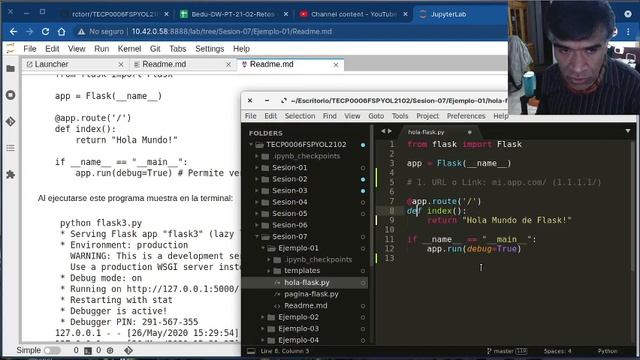
Task: Expand the templates folder
Action: tap(269, 271)
